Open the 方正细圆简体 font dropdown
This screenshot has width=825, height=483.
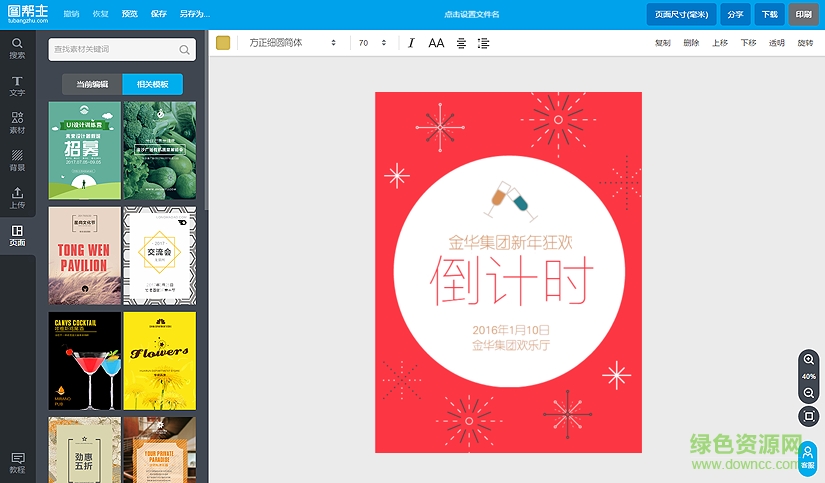292,43
